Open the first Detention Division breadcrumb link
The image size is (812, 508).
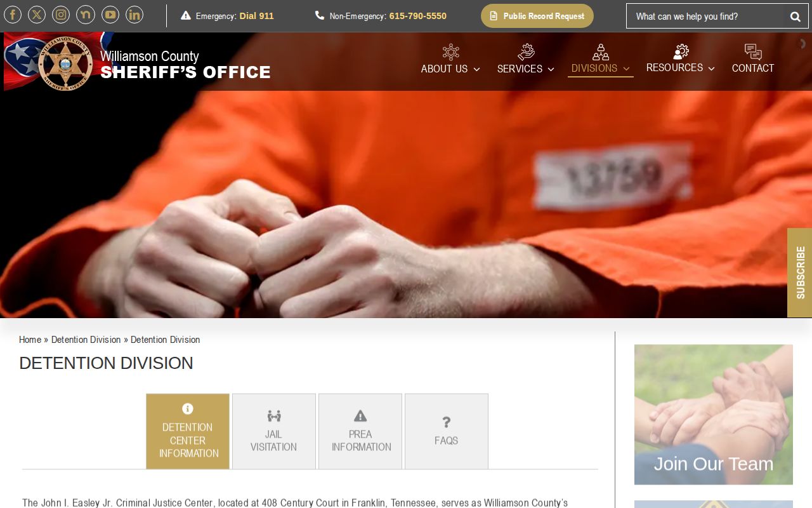tap(86, 340)
